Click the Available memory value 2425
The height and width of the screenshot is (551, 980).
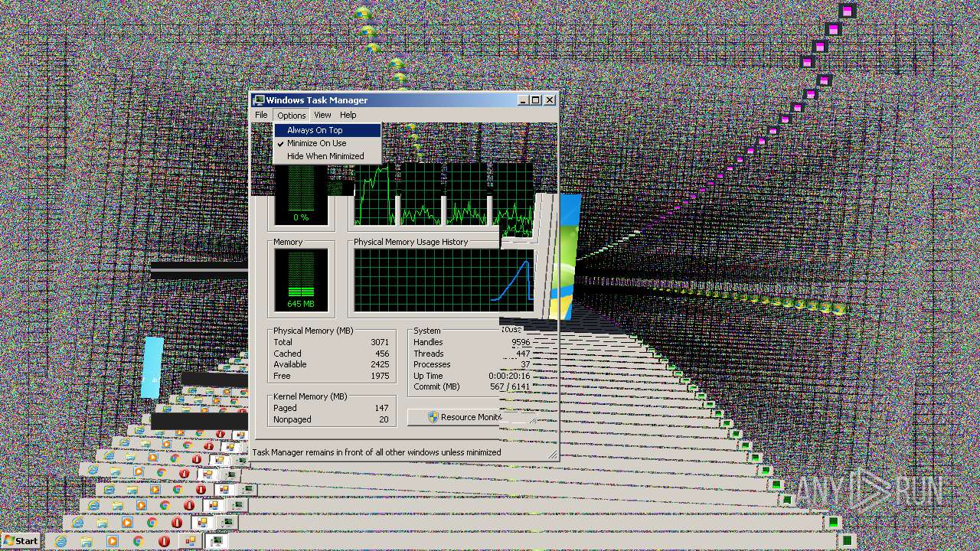tap(380, 364)
